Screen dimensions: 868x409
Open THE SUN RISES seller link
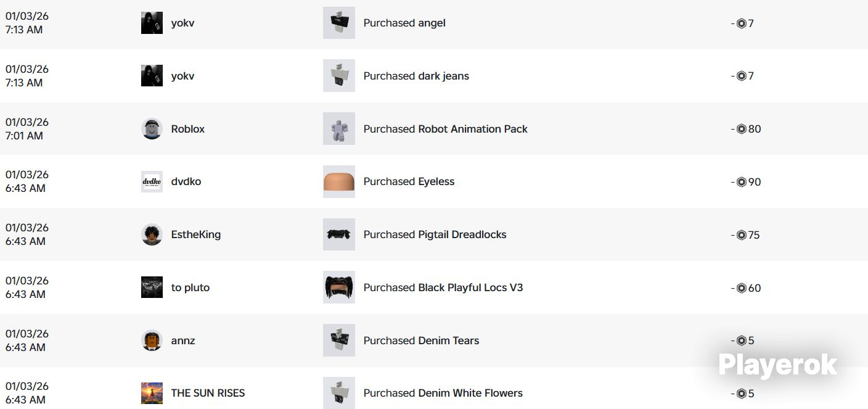click(x=208, y=393)
